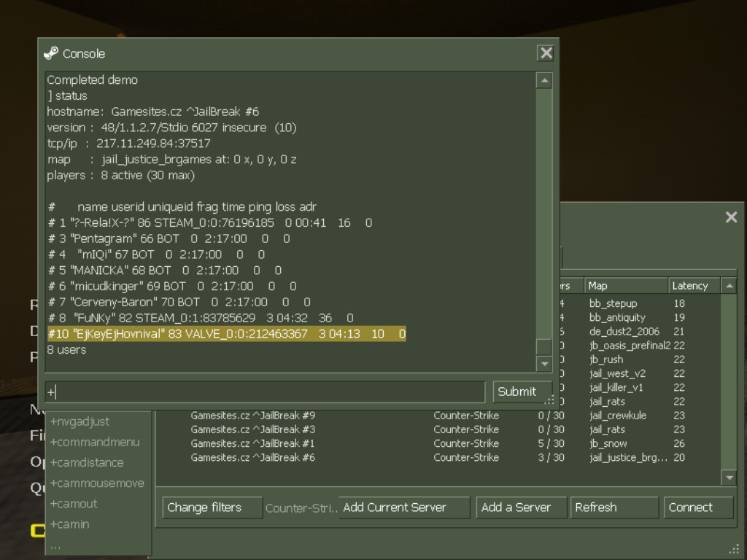Click the jail_crewkule map entry
Image resolution: width=747 pixels, height=560 pixels.
618,416
